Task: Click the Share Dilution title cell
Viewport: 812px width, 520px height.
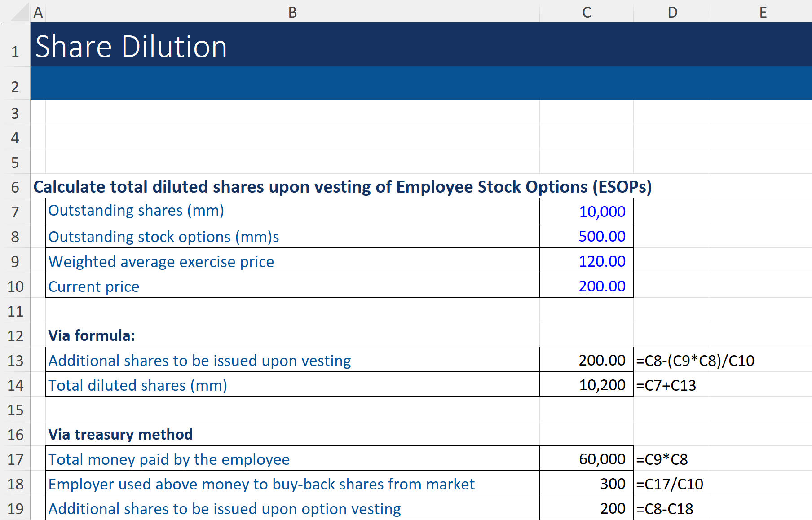Action: tap(130, 46)
